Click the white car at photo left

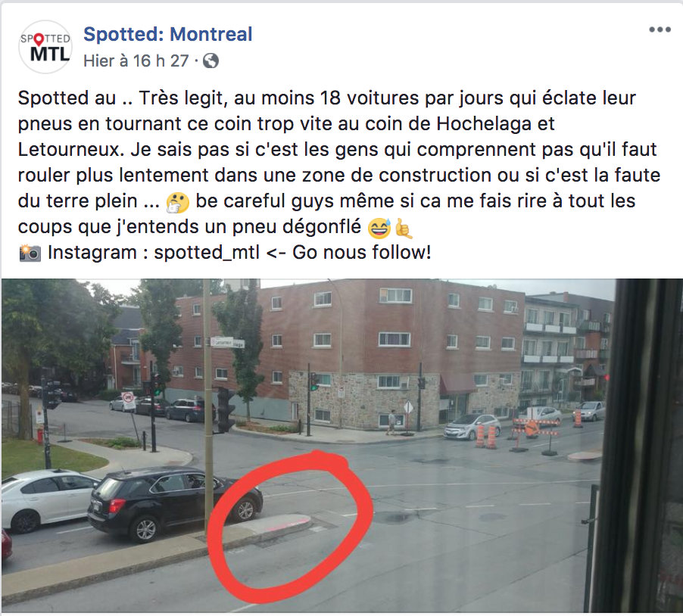coord(48,502)
